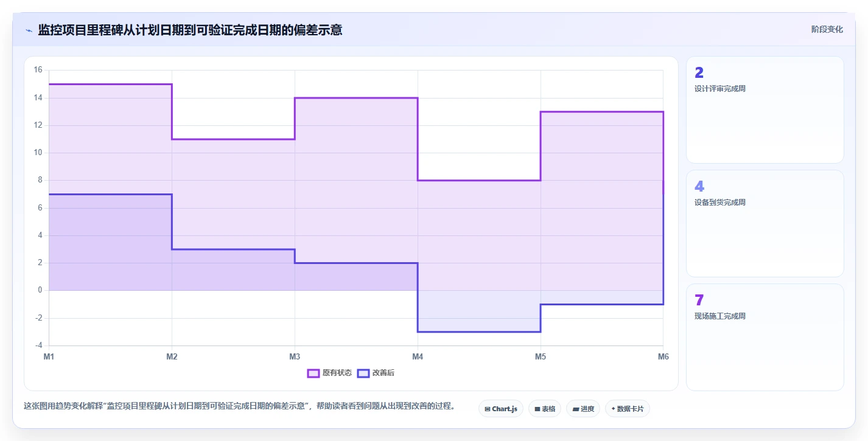Click the chart description sentence below the chart

pos(239,406)
